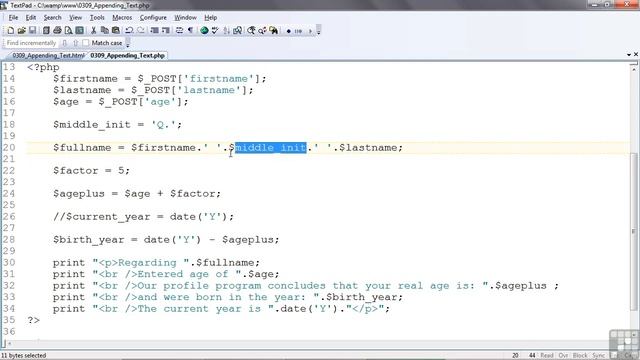This screenshot has height=360, width=640.
Task: Toggle word wrap toolbar icon
Action: pyautogui.click(x=179, y=31)
